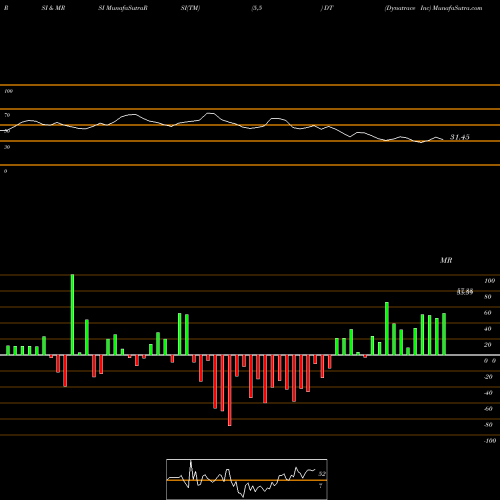This screenshot has height=500, width=500.
Task: Click the MunafaSutra.com watermark text in header
Action: click(457, 8)
